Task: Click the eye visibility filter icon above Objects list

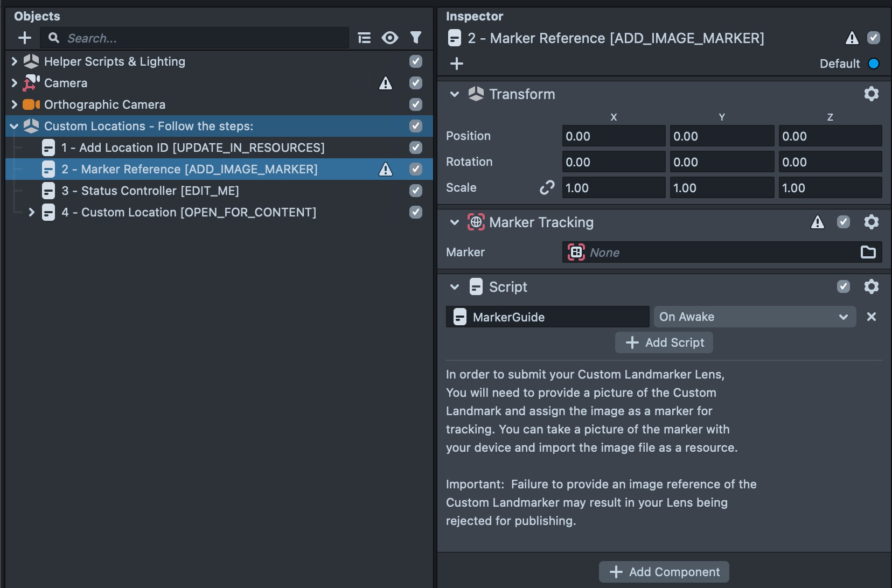Action: click(391, 38)
